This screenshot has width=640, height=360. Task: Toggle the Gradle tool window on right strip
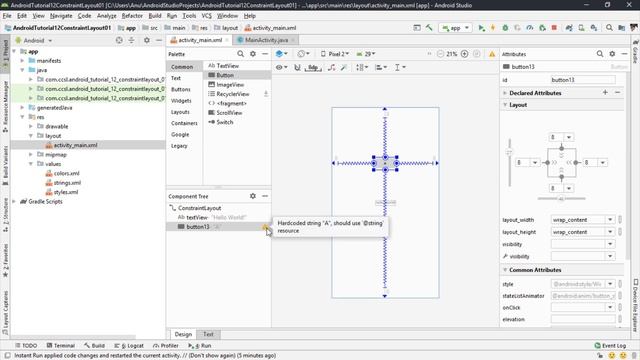(x=636, y=51)
